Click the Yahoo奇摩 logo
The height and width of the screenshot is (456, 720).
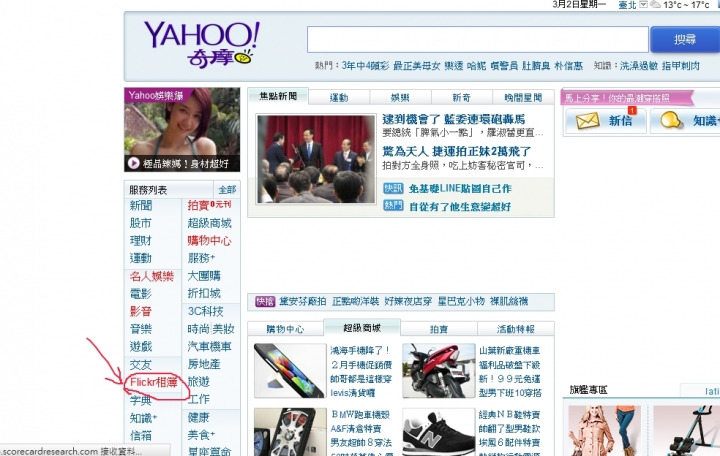point(202,45)
